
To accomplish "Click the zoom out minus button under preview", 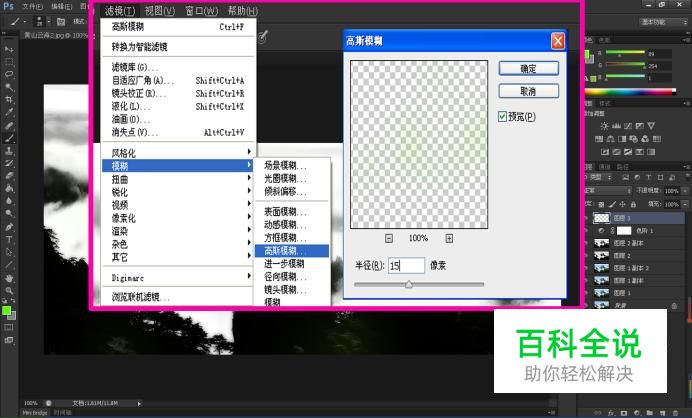I will [389, 238].
